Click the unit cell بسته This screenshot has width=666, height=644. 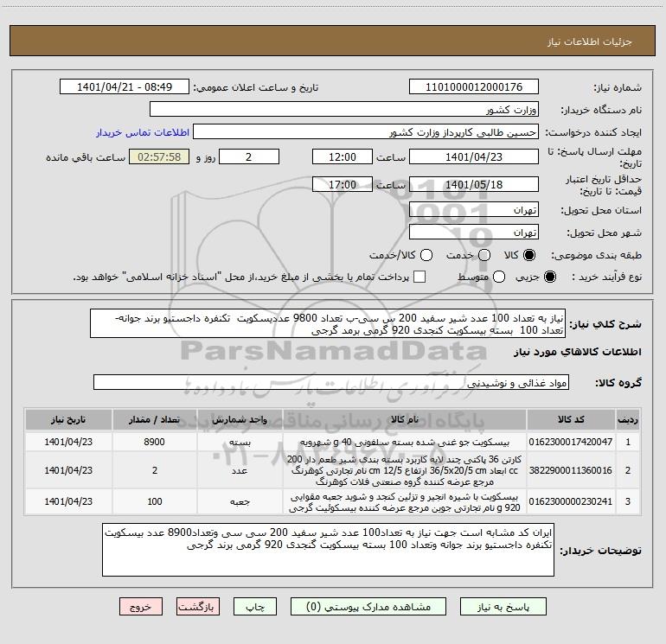(x=240, y=442)
